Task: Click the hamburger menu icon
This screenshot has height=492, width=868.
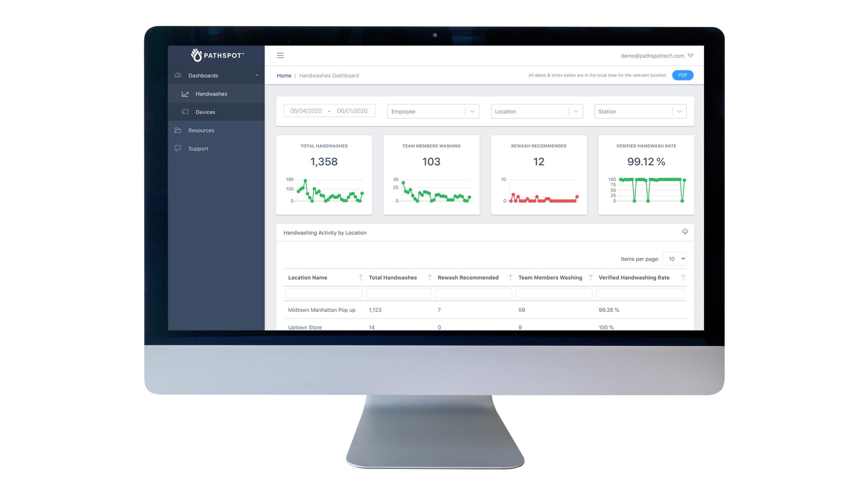Action: pyautogui.click(x=280, y=56)
